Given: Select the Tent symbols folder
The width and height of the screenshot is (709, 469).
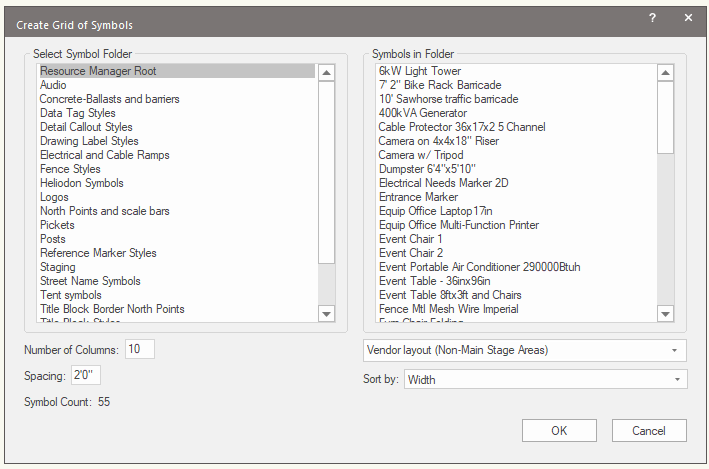Looking at the screenshot, I should click(x=70, y=295).
